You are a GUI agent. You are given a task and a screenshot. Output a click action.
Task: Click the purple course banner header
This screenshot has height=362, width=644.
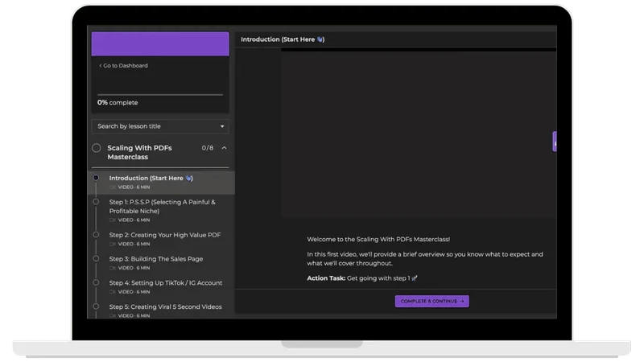tap(160, 44)
